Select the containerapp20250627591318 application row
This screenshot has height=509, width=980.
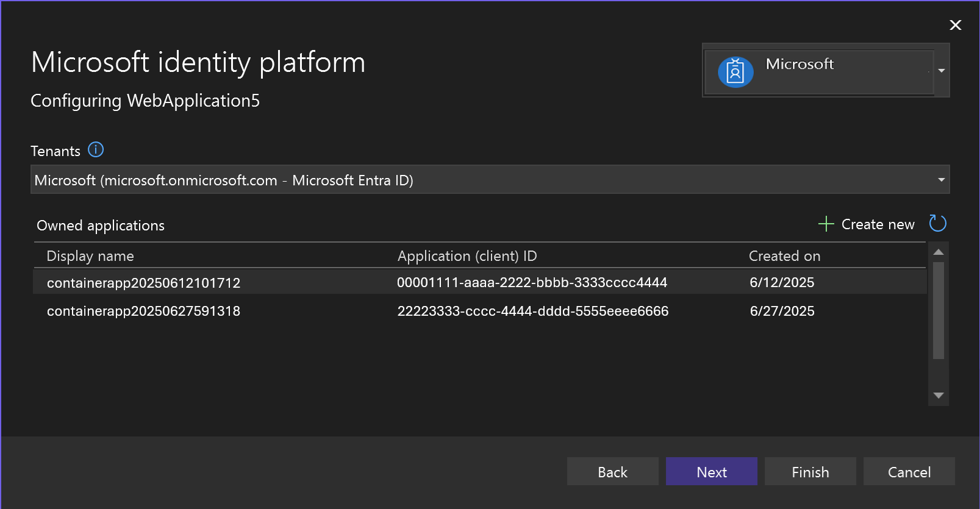[x=144, y=311]
